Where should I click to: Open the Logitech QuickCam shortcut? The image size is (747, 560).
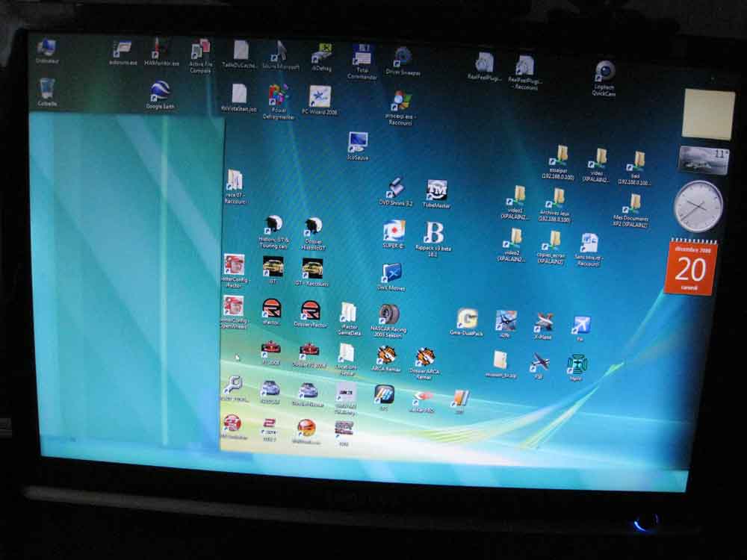coord(604,78)
